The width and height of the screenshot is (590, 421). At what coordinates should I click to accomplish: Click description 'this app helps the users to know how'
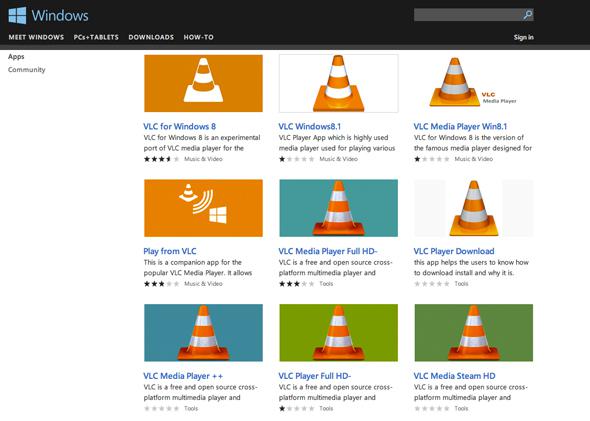pos(471,262)
